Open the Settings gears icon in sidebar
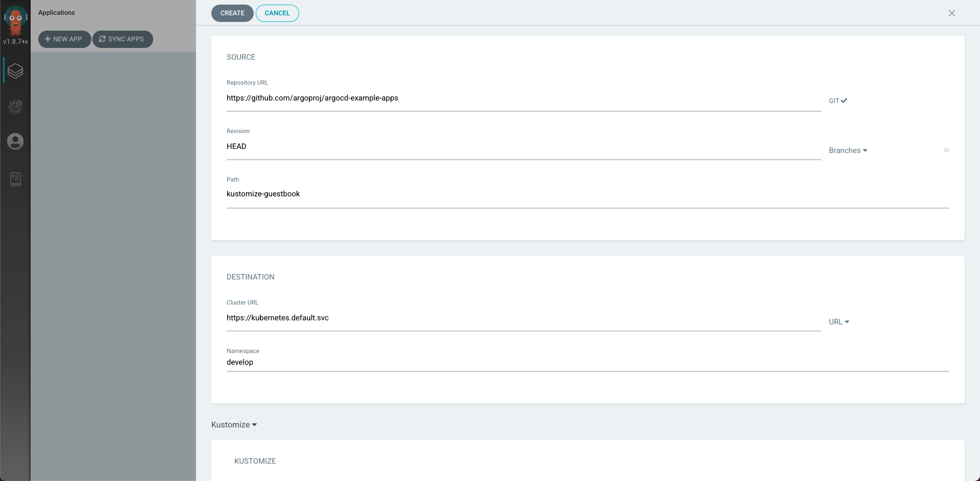Screen dimensions: 980x481 [15, 107]
